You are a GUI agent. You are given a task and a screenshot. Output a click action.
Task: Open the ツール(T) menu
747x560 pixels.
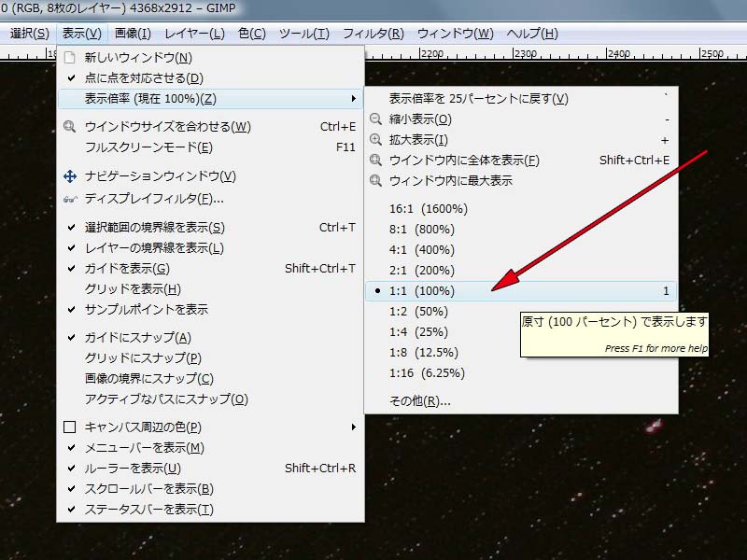click(304, 34)
